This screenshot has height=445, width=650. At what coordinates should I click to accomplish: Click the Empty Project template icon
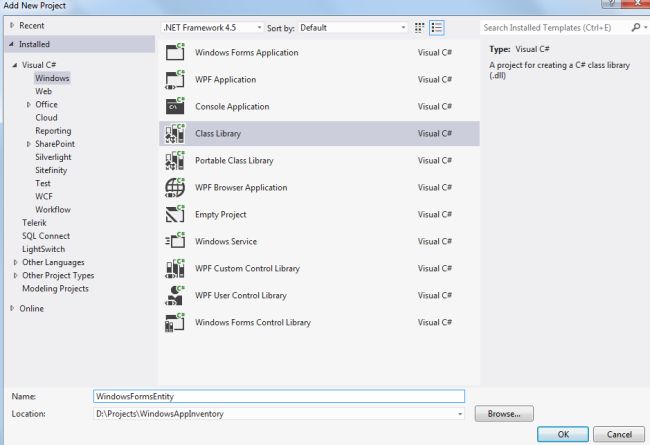[175, 214]
